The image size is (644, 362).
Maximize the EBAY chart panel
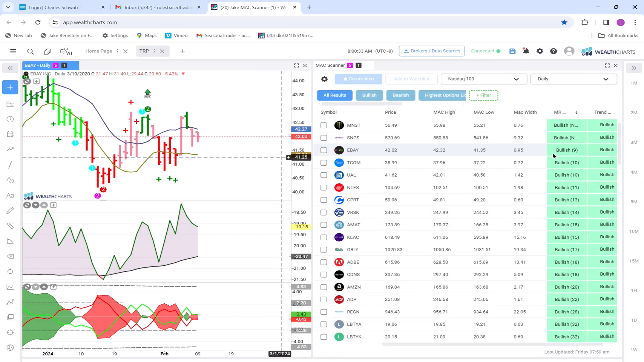297,66
